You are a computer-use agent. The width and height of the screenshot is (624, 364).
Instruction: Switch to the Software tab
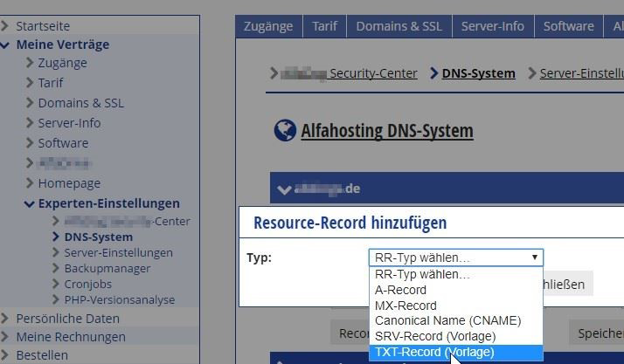coord(569,26)
